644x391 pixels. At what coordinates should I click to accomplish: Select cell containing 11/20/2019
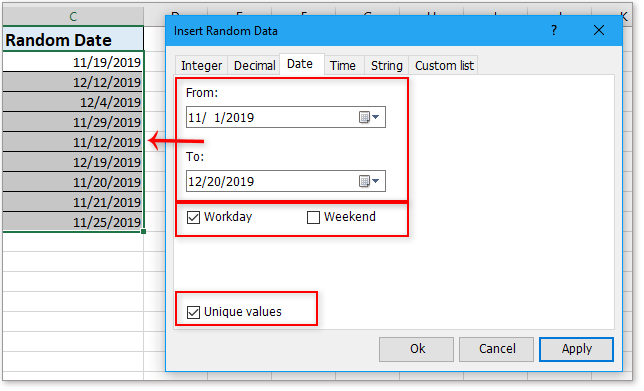click(73, 182)
